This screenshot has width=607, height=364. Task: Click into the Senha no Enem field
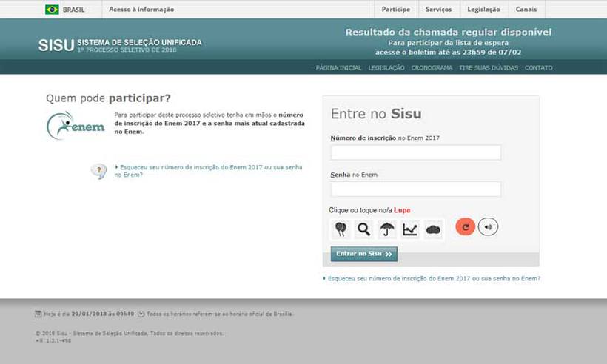pos(415,189)
